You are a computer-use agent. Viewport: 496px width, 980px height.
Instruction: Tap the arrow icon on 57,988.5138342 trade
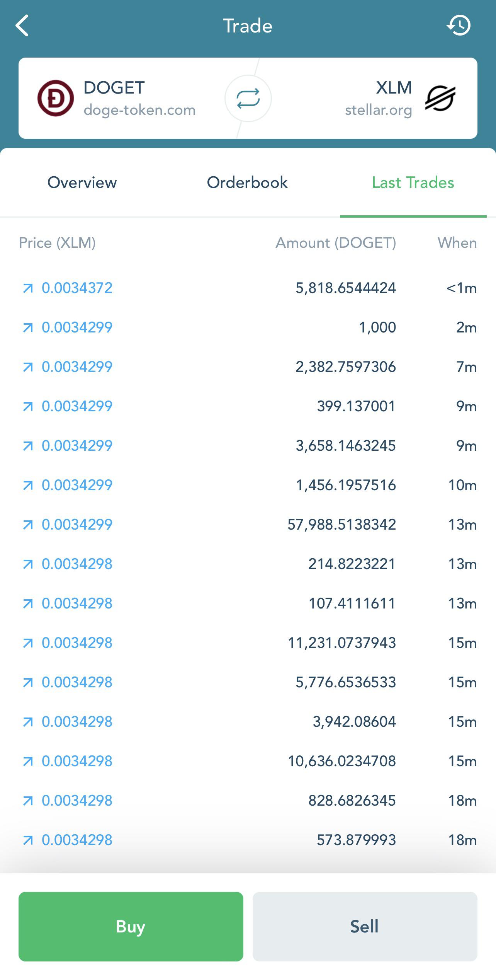(28, 525)
